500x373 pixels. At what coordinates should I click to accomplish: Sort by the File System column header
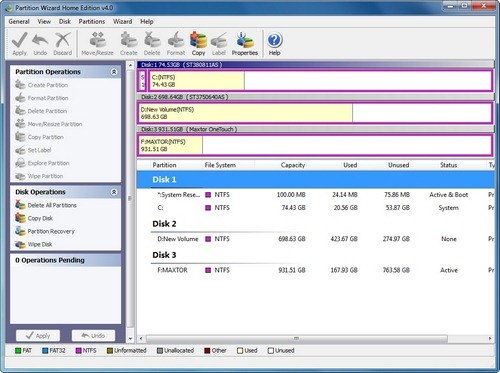[220, 165]
